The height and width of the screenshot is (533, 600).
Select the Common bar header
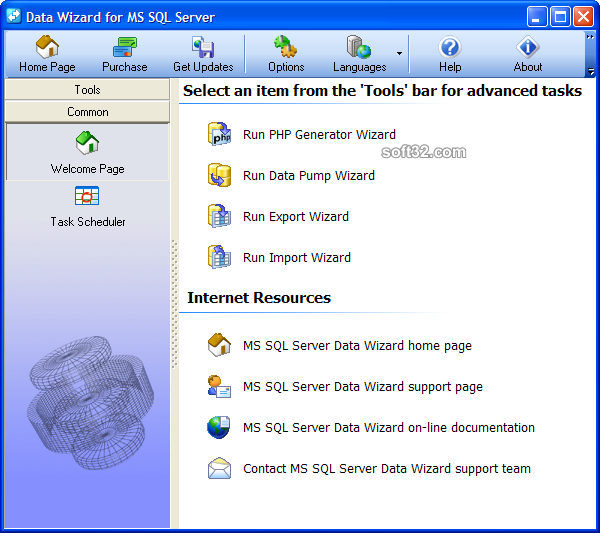[87, 112]
